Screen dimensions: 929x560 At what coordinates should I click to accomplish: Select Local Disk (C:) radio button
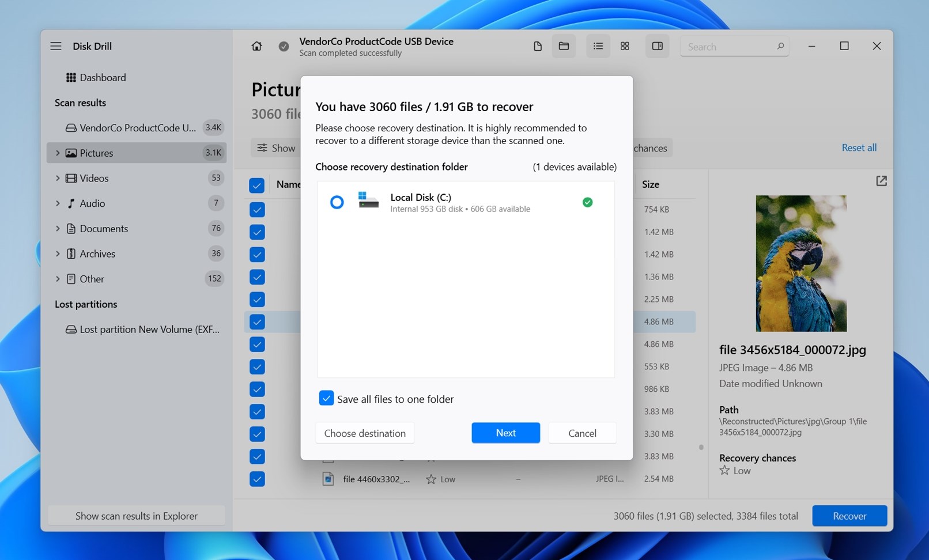tap(337, 202)
